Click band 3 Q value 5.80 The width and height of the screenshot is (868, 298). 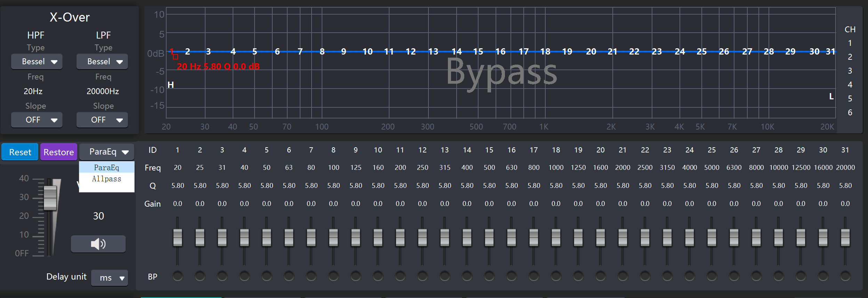coord(222,185)
